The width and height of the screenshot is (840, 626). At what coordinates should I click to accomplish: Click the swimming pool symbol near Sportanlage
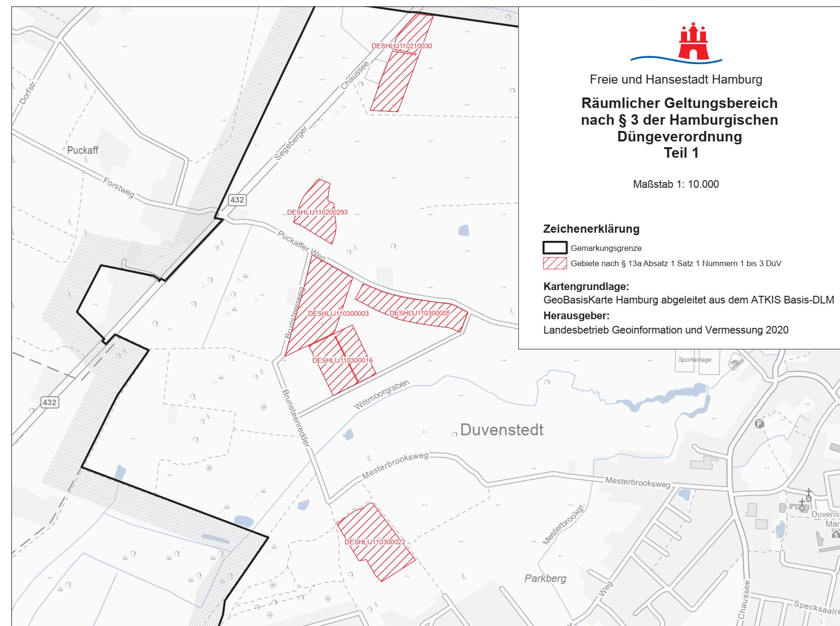coord(735,361)
